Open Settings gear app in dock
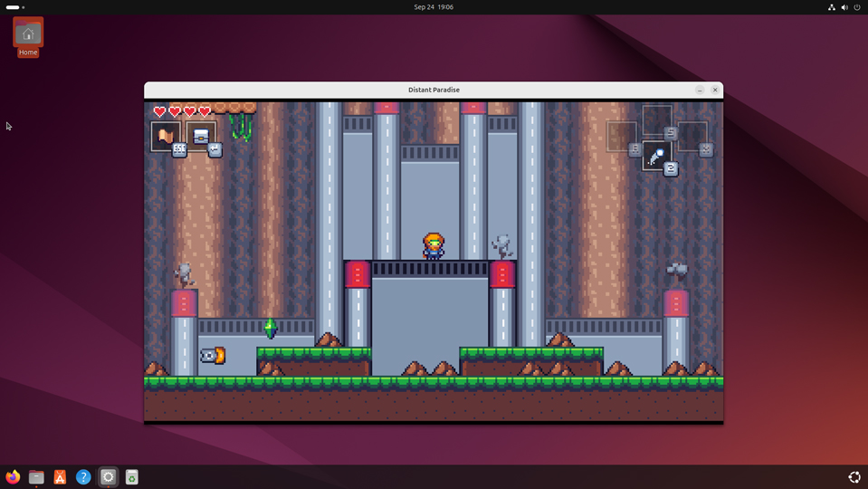The image size is (868, 489). pos(108,477)
